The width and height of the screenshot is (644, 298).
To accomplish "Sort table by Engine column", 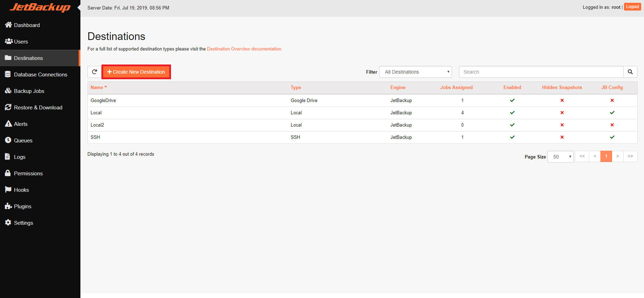I will point(398,87).
